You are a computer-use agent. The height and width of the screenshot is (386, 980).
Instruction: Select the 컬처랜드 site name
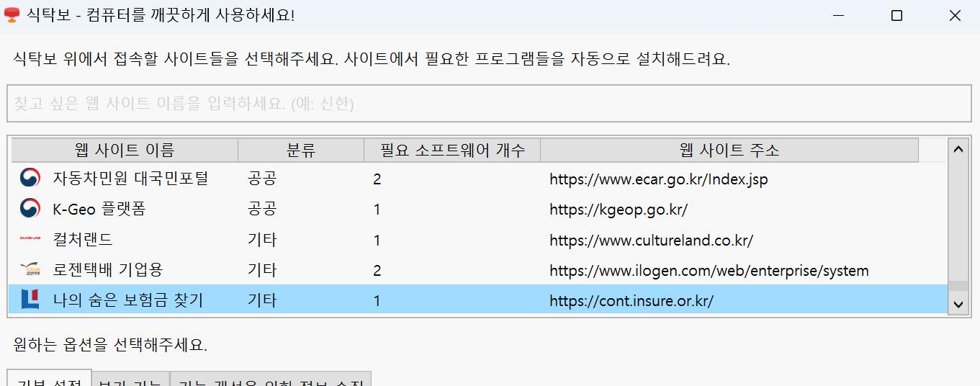[83, 239]
